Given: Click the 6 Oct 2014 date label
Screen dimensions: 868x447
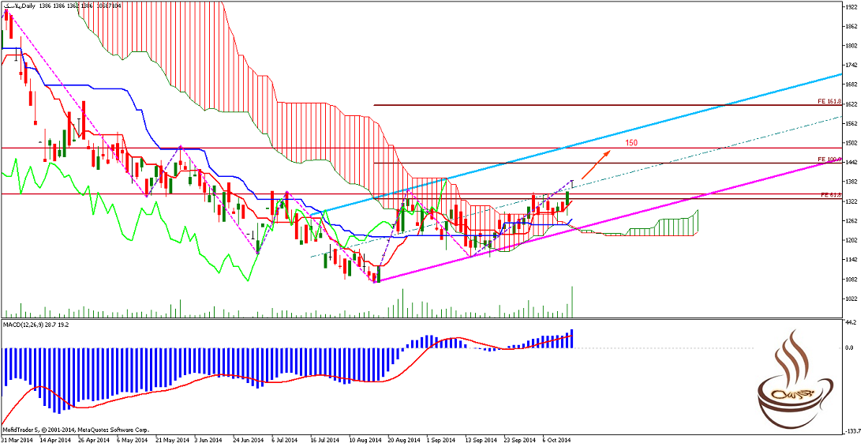Looking at the screenshot, I should tap(559, 439).
